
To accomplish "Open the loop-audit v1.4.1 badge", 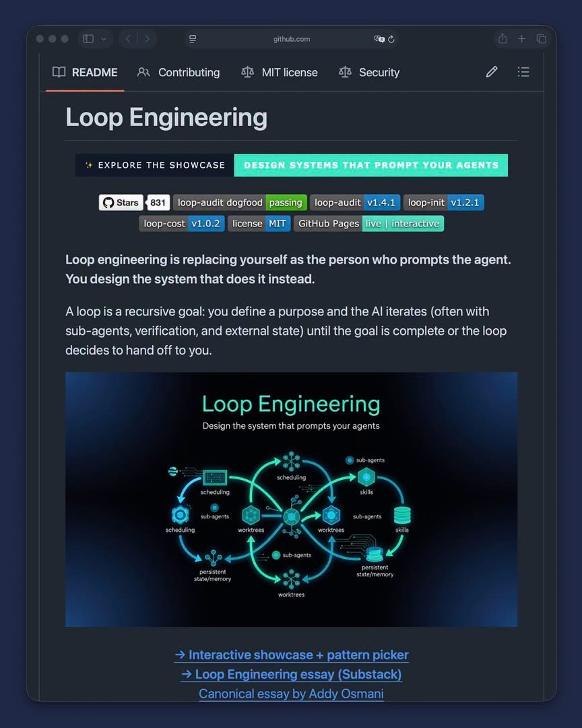I will (355, 202).
